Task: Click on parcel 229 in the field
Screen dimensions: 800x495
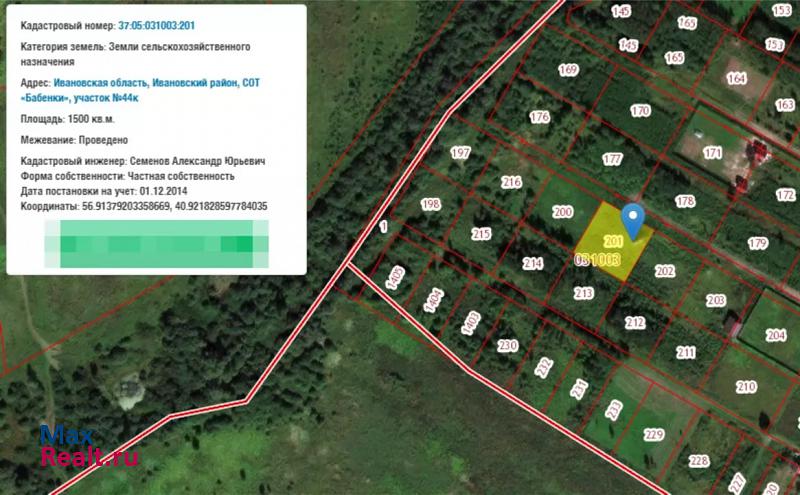Action: [654, 434]
